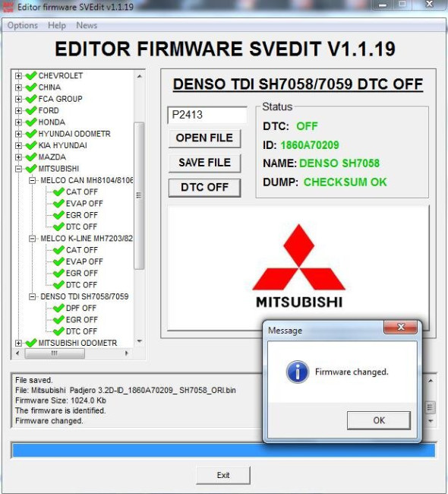The width and height of the screenshot is (448, 494).
Task: Click the green checkmark beside FORD
Action: tap(31, 111)
